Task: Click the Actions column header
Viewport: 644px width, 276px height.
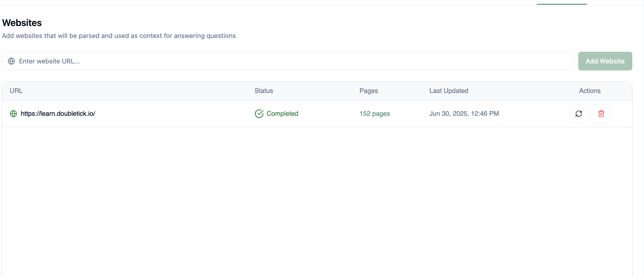Action: (x=590, y=91)
